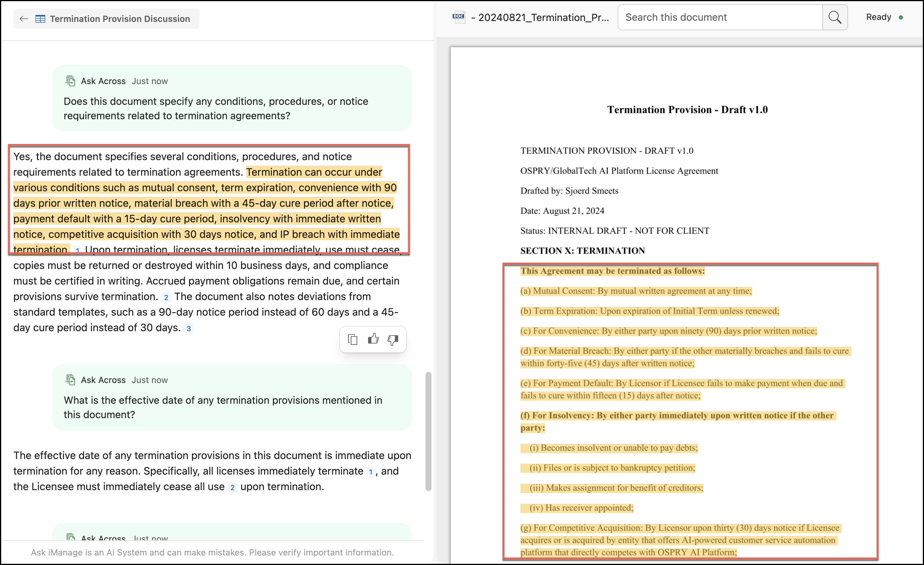
Task: Click the green Ready status dot
Action: point(901,17)
